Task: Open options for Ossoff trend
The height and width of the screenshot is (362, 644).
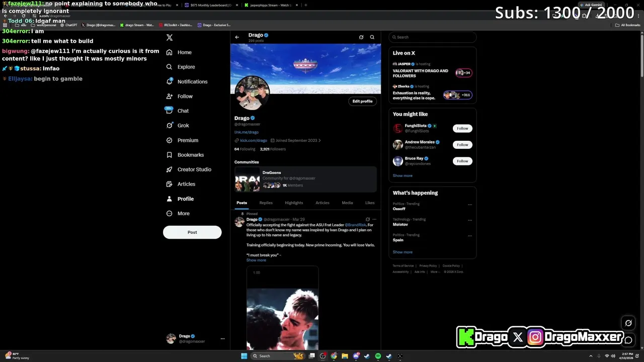Action: (x=470, y=205)
